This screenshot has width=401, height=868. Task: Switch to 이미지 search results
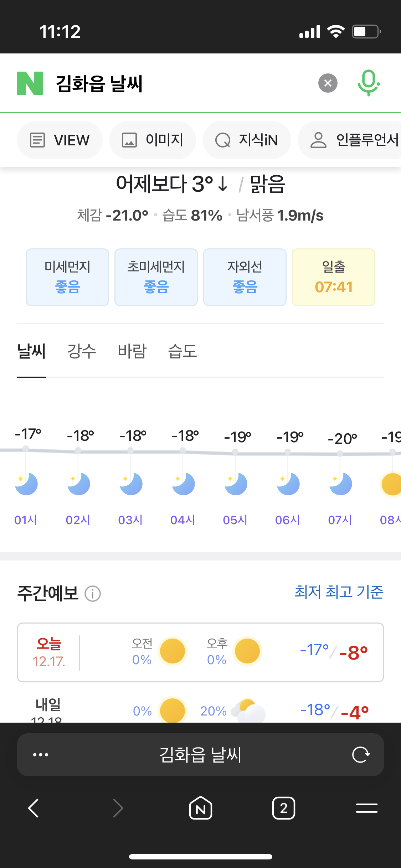pyautogui.click(x=153, y=140)
